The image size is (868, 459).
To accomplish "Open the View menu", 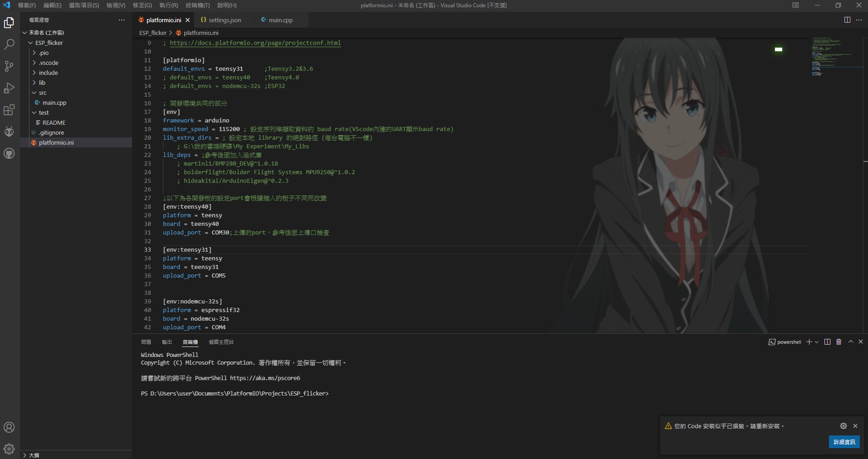I will (116, 5).
